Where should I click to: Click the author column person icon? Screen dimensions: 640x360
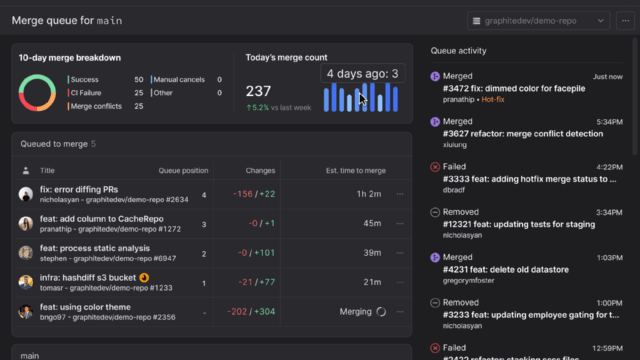pos(26,171)
